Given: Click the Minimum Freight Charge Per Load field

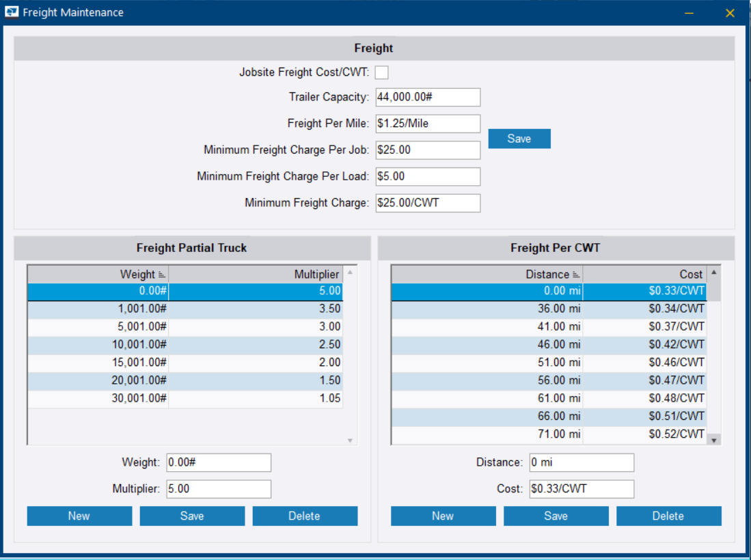Looking at the screenshot, I should click(x=428, y=176).
